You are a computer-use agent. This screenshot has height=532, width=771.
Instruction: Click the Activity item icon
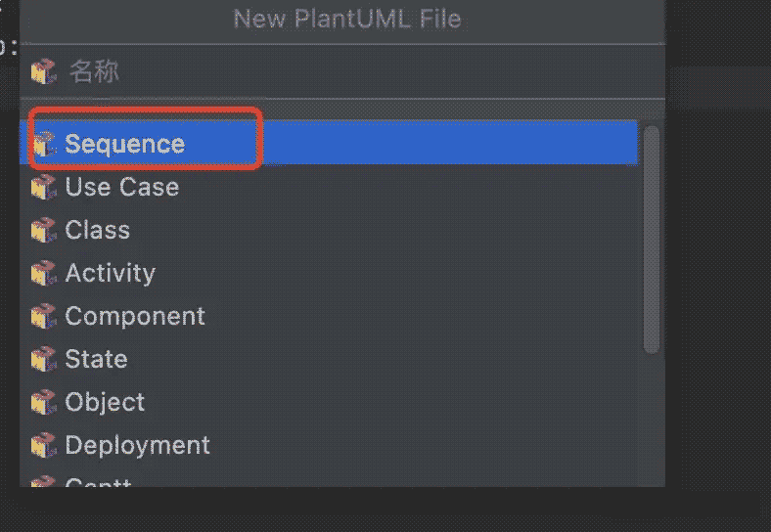[x=44, y=273]
